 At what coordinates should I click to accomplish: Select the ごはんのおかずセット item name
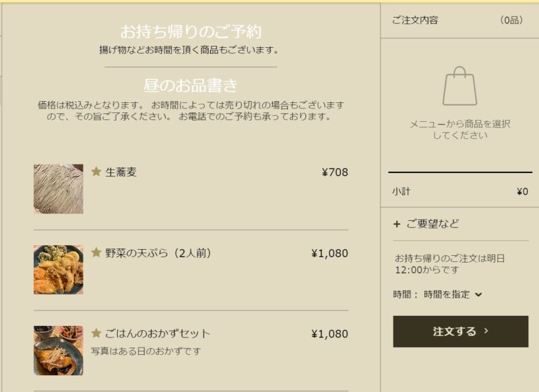[158, 333]
